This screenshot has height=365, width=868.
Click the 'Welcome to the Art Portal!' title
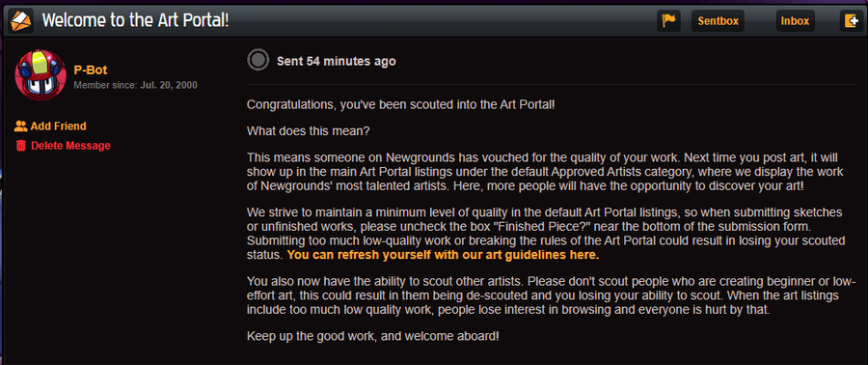(x=136, y=21)
